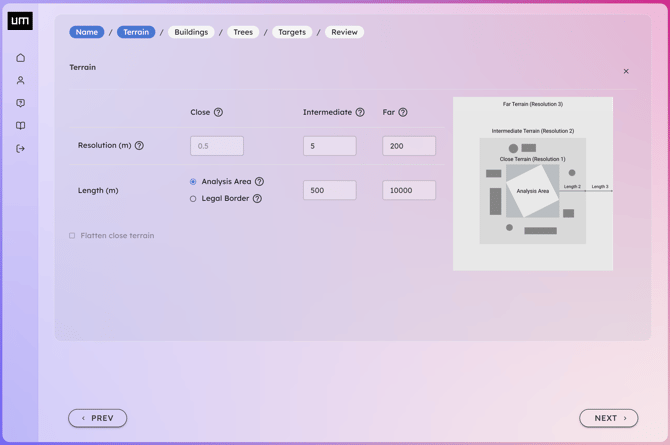670x445 pixels.
Task: Open the documentation book icon
Action: click(x=20, y=126)
